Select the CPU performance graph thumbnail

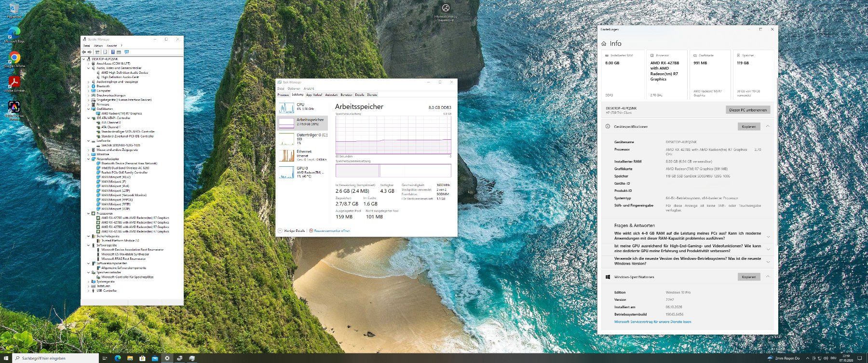286,107
